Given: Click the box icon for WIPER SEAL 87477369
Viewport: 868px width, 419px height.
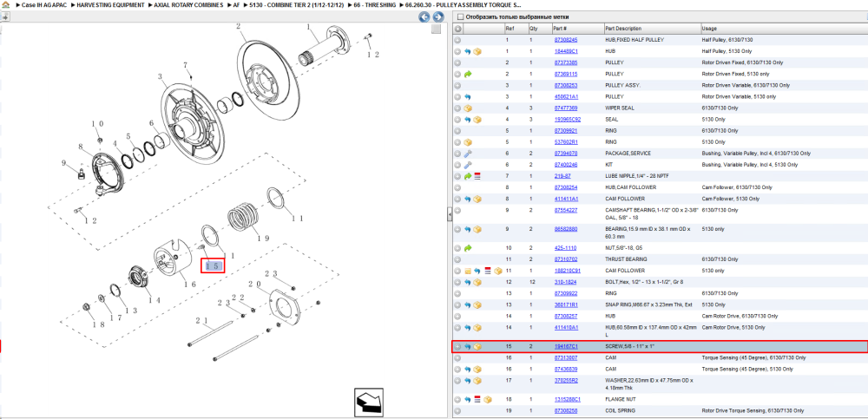Looking at the screenshot, I should [x=468, y=108].
